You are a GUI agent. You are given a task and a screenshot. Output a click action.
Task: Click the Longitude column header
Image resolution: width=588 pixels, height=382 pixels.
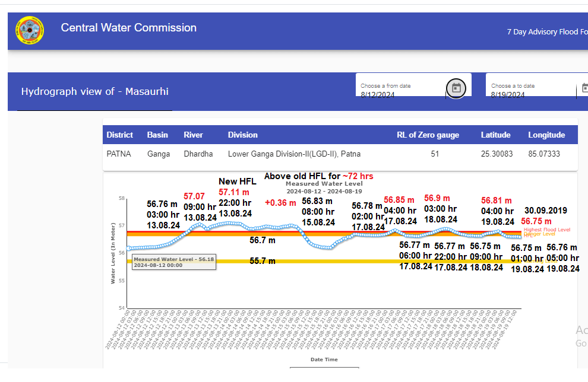click(x=546, y=135)
